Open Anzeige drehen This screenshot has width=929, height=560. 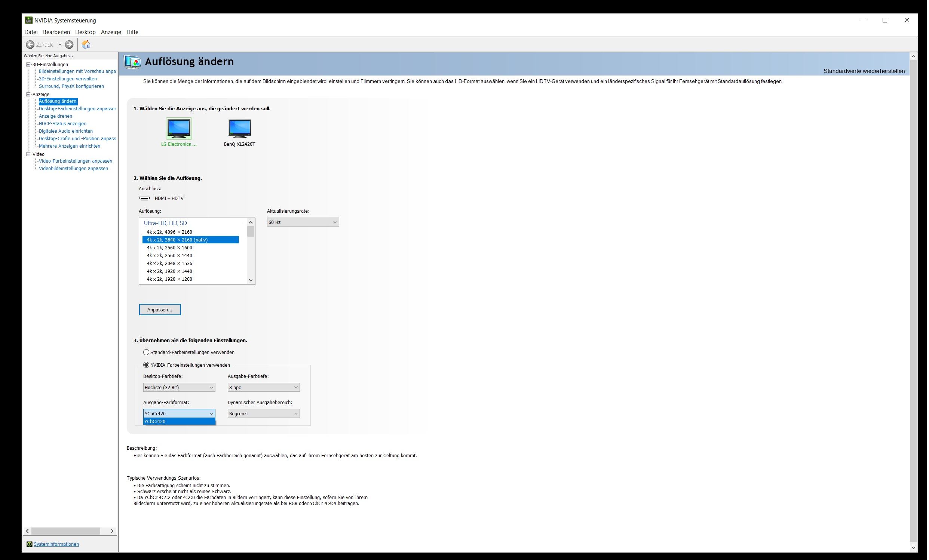55,116
